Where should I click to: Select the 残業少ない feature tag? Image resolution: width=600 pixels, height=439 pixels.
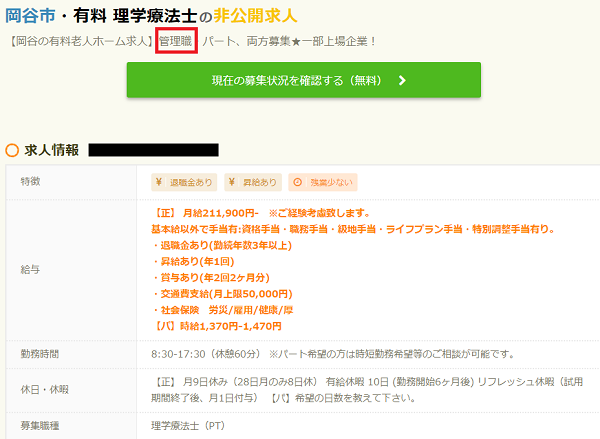click(323, 182)
